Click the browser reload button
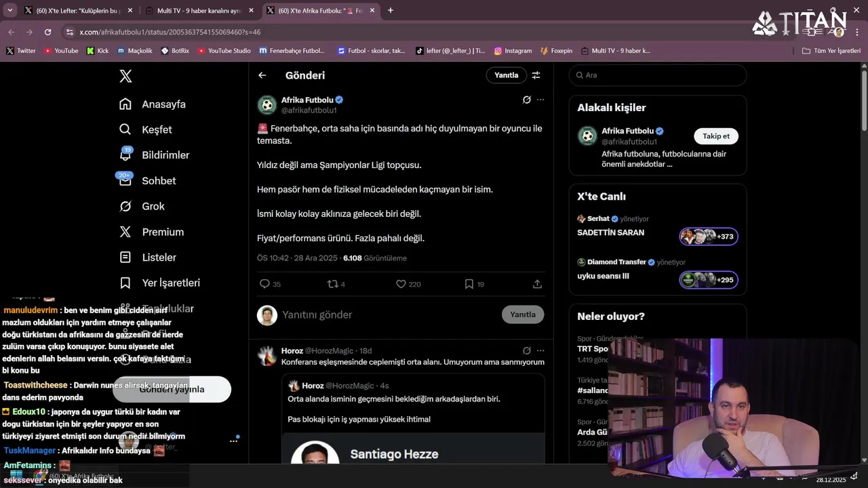 (x=47, y=32)
